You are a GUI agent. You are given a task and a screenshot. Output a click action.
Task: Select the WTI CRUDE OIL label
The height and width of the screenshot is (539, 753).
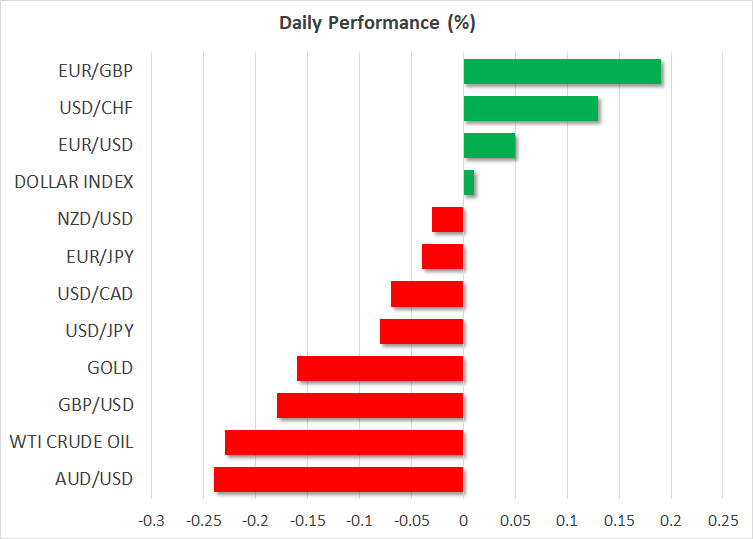71,442
